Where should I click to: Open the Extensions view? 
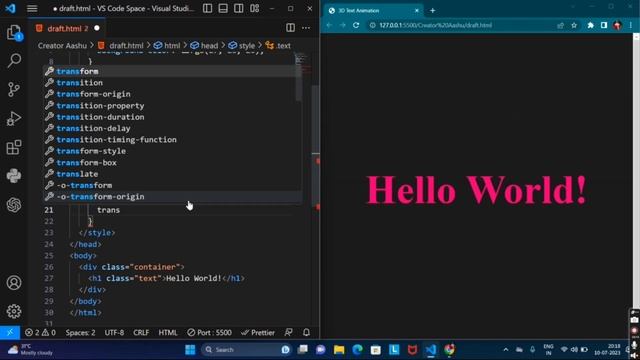pyautogui.click(x=14, y=147)
